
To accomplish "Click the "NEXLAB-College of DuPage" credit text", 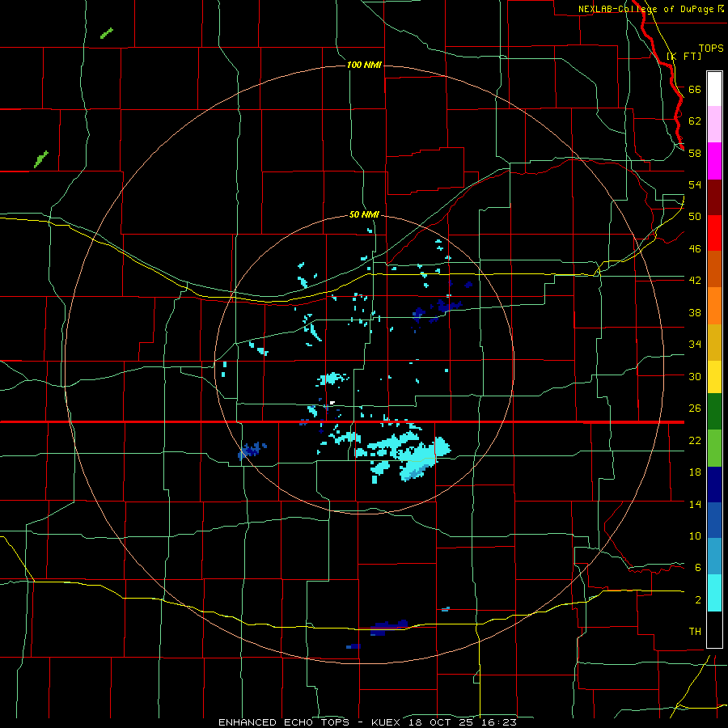I will pos(645,9).
